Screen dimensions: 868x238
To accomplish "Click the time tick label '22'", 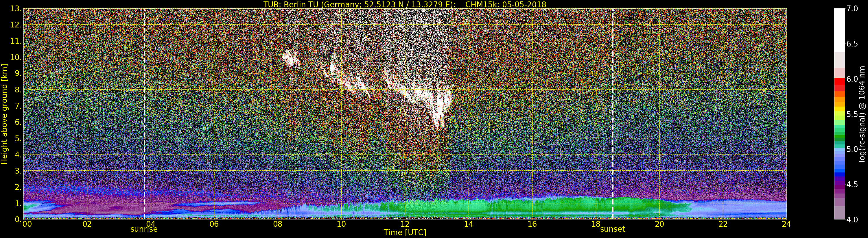I will click(x=723, y=224).
